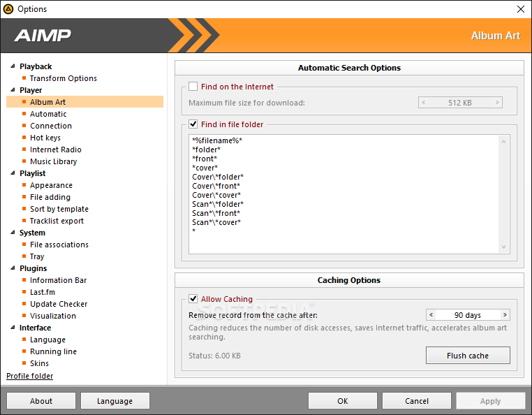Uncheck Find in file folder

pyautogui.click(x=193, y=124)
